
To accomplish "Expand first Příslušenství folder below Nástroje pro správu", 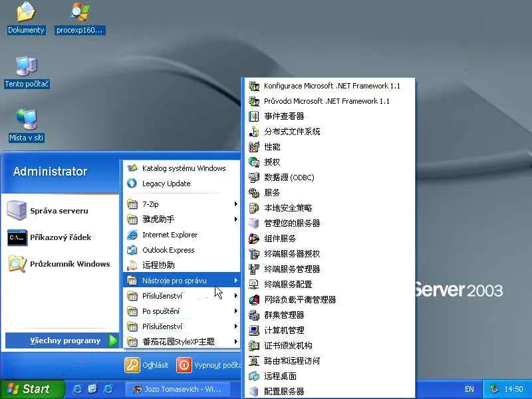I will click(181, 296).
